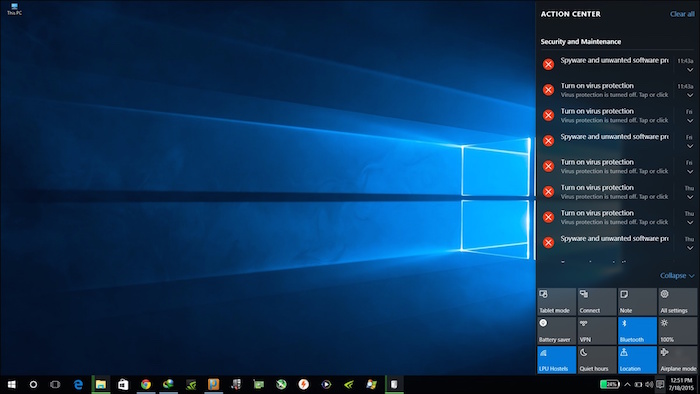This screenshot has width=700, height=394.
Task: Open green circle X icon on taskbar
Action: point(281,384)
